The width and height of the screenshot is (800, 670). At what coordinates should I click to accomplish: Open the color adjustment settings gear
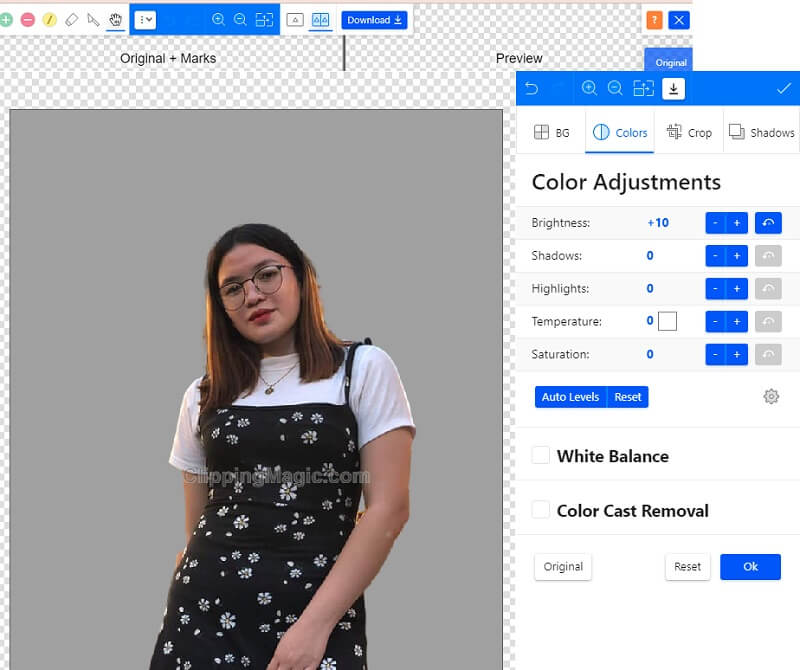click(x=771, y=396)
